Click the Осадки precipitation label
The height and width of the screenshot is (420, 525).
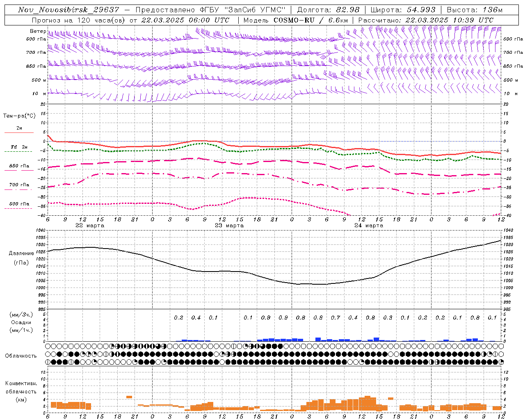click(21, 322)
